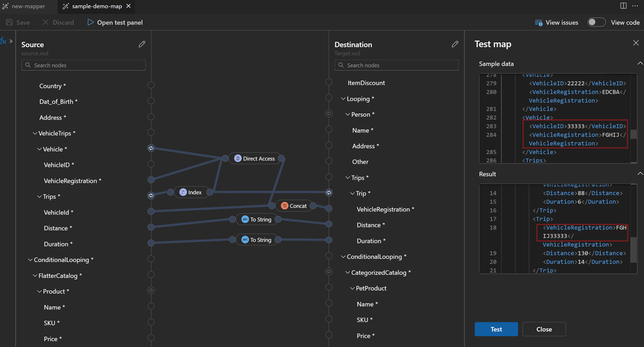Collapse the Sample data section

point(639,63)
